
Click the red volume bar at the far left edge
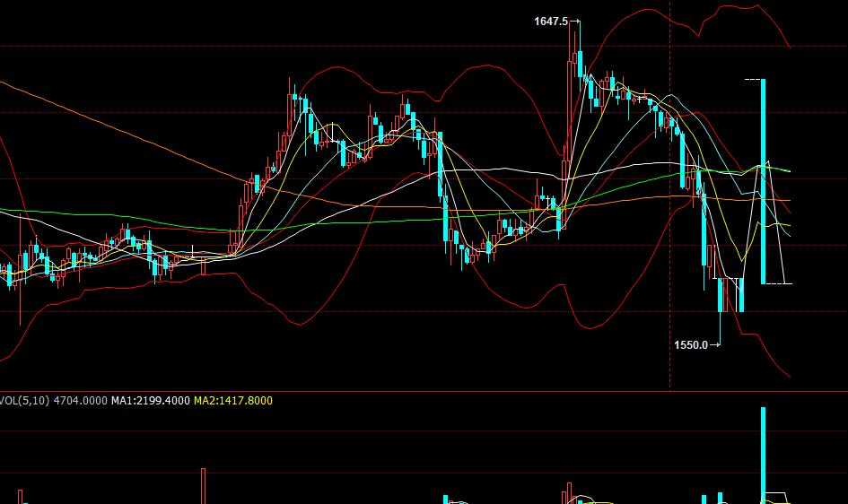tap(20, 497)
